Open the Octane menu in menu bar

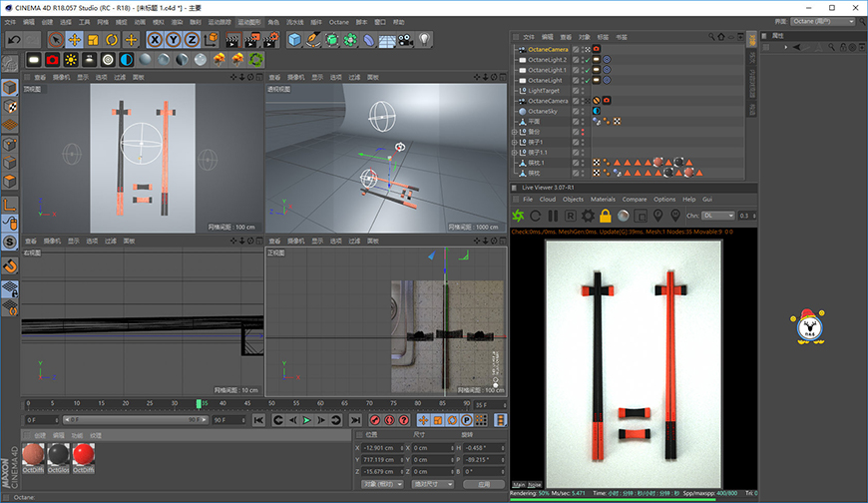339,22
